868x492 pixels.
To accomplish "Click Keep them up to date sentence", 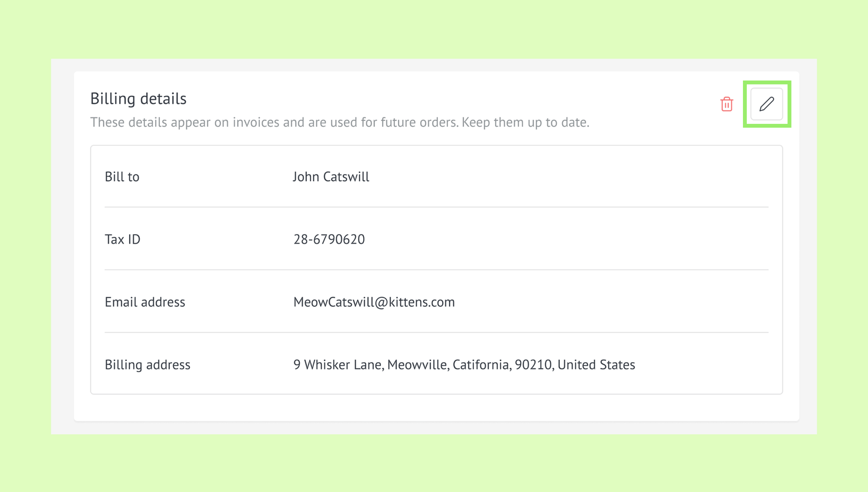I will click(526, 122).
